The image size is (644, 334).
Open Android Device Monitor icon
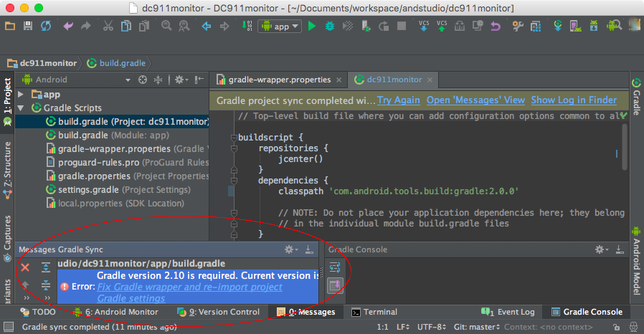(x=614, y=27)
